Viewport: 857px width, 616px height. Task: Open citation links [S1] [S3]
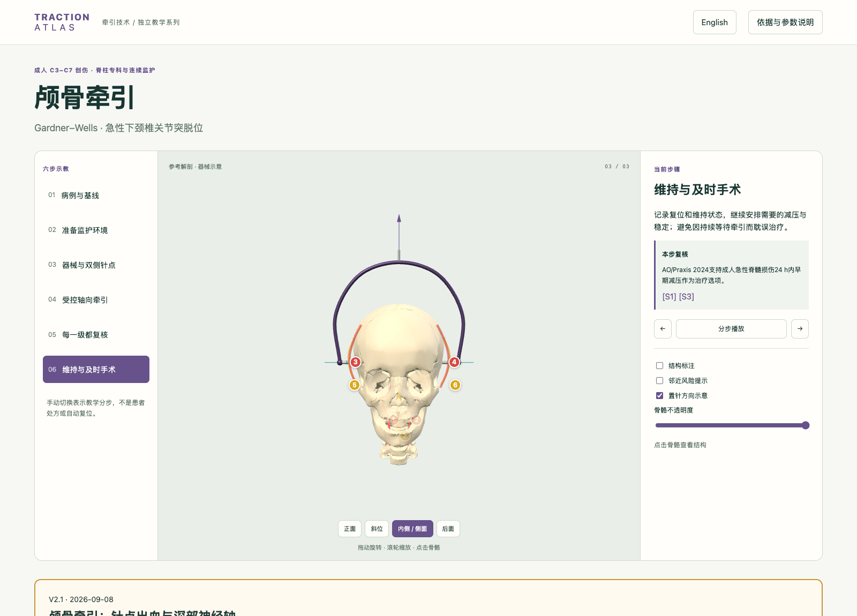coord(678,297)
